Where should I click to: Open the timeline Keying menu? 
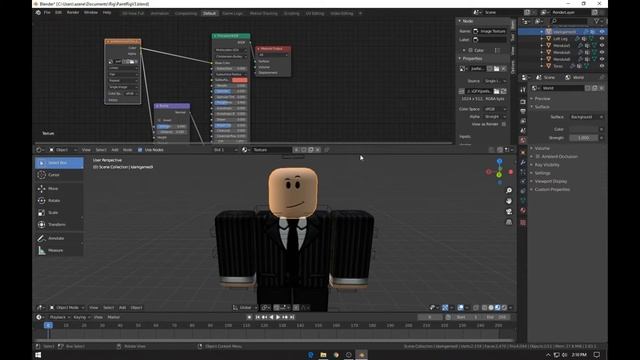pyautogui.click(x=81, y=317)
